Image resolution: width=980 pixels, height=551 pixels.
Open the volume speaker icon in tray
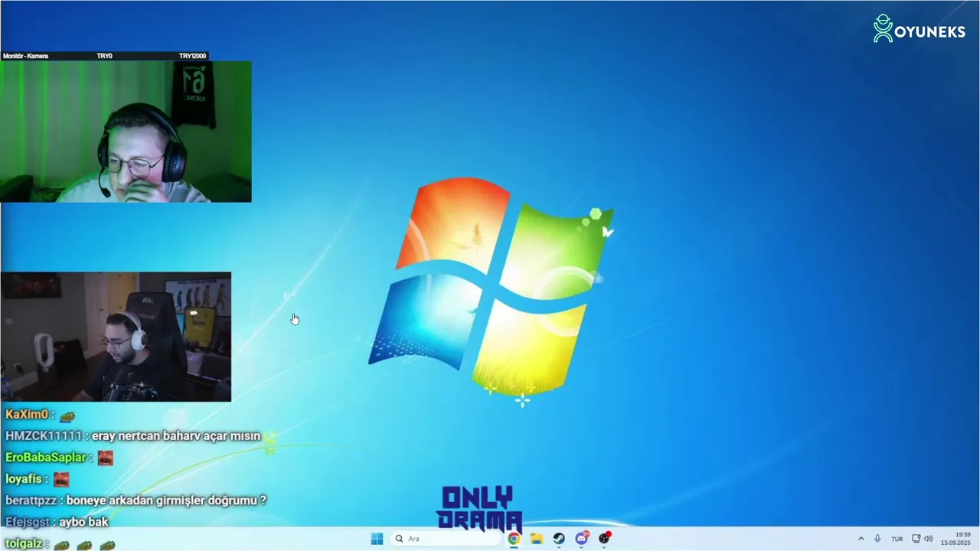tap(929, 539)
